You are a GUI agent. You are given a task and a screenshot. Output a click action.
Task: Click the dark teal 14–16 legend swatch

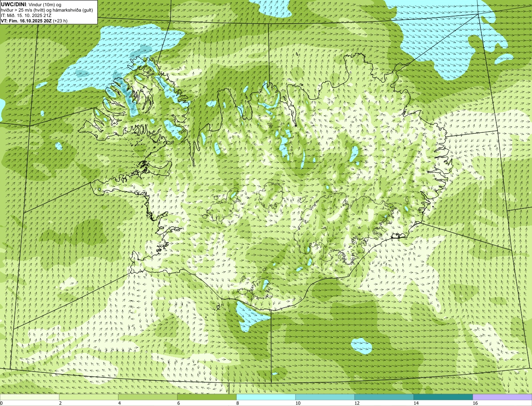click(x=443, y=397)
